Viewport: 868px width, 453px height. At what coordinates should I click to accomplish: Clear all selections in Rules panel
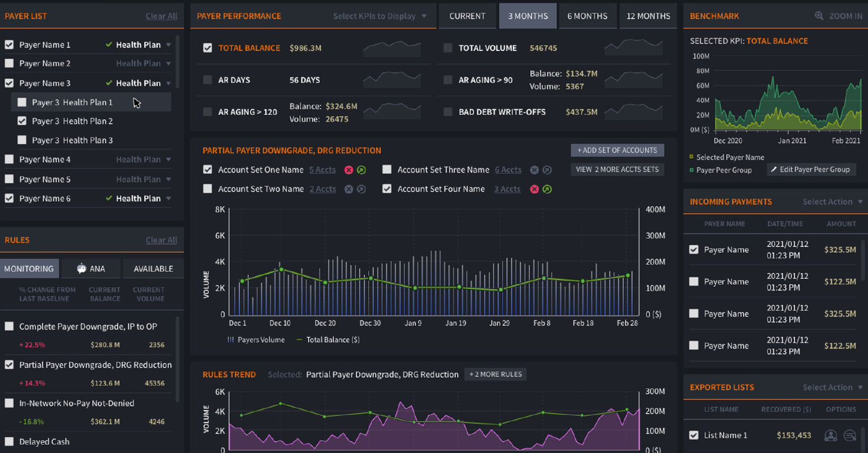[x=161, y=240]
